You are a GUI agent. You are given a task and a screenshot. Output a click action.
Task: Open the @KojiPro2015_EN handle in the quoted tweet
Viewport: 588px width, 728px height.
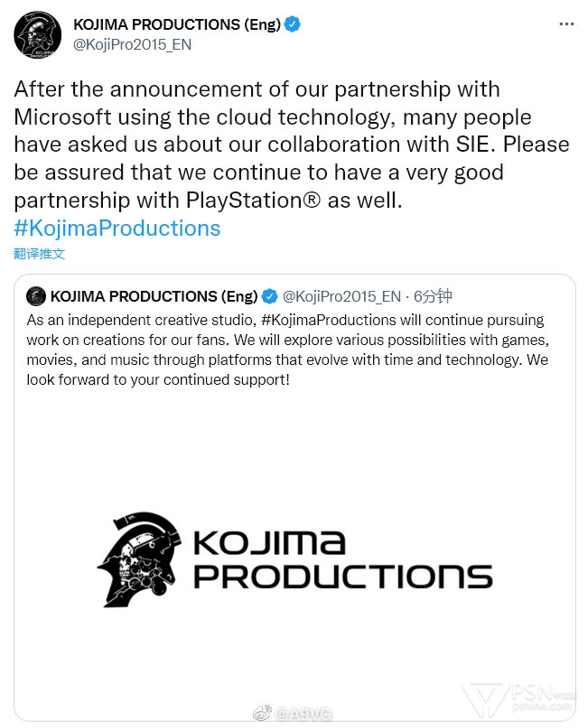341,296
